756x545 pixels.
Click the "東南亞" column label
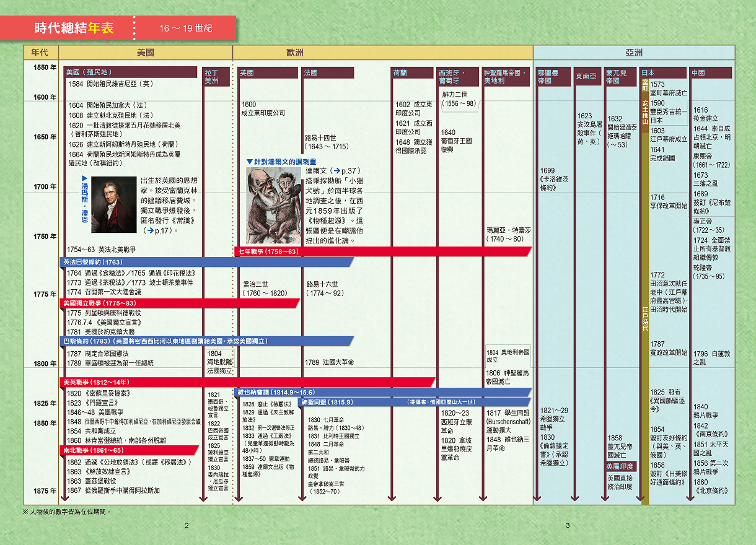[x=587, y=77]
